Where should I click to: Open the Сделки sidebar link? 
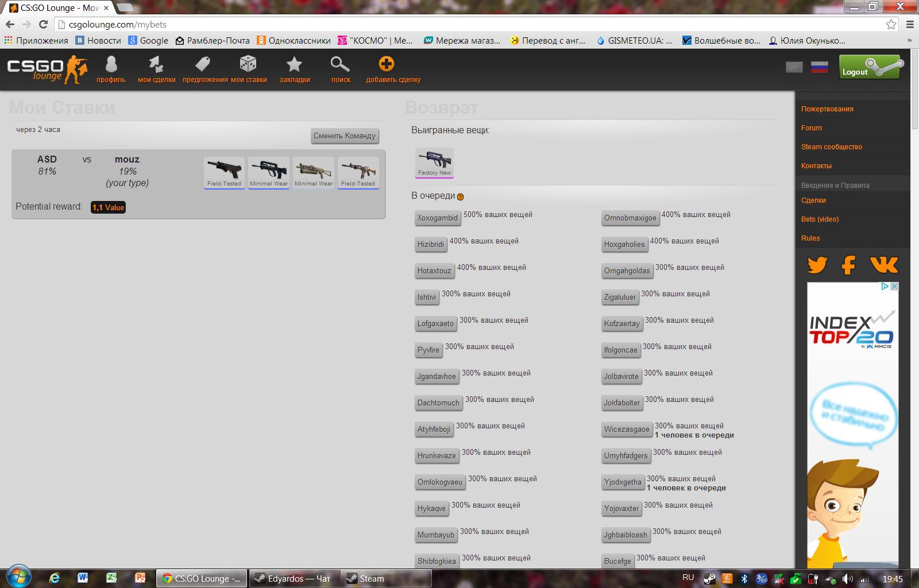point(813,200)
